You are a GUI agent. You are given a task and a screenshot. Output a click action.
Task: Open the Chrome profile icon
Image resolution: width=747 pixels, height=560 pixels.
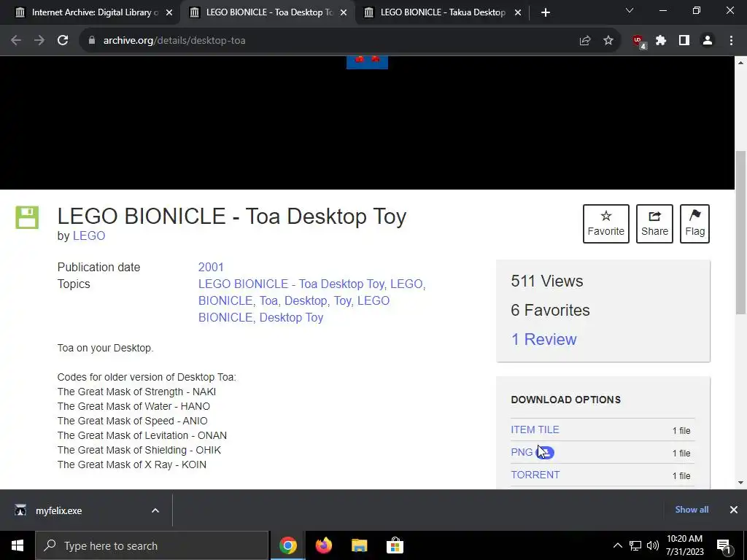708,41
